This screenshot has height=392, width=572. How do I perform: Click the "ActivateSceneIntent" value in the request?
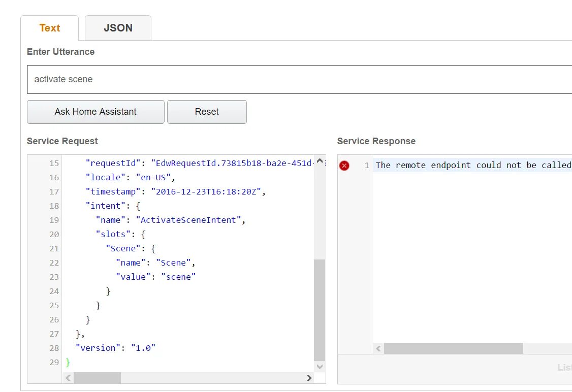[x=189, y=220]
